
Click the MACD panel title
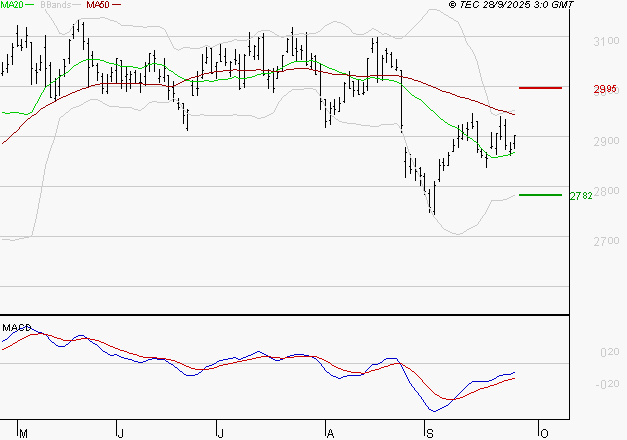[x=15, y=327]
